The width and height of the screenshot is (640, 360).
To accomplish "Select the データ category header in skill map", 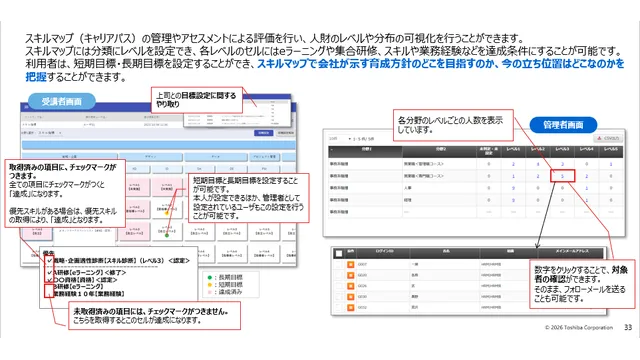I will pos(216,157).
